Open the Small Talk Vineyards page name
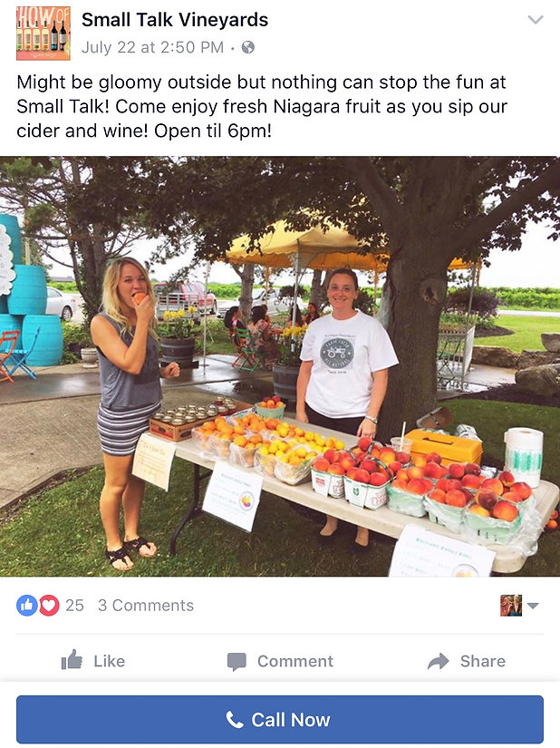Screen dimensions: 560x748 tap(175, 20)
